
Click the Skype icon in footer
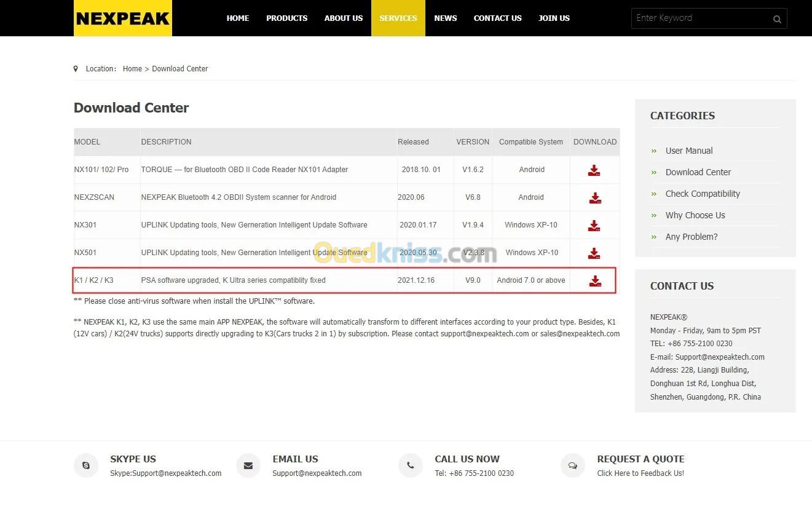86,466
